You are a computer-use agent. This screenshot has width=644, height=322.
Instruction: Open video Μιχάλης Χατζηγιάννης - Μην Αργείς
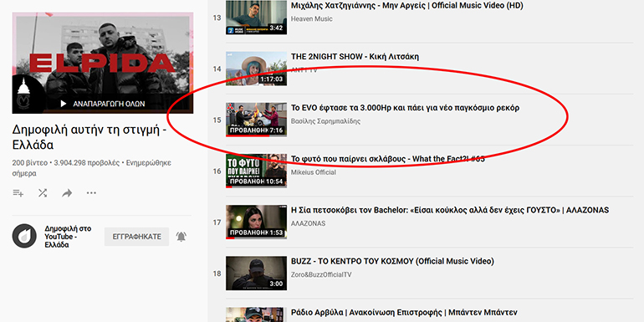tap(406, 6)
